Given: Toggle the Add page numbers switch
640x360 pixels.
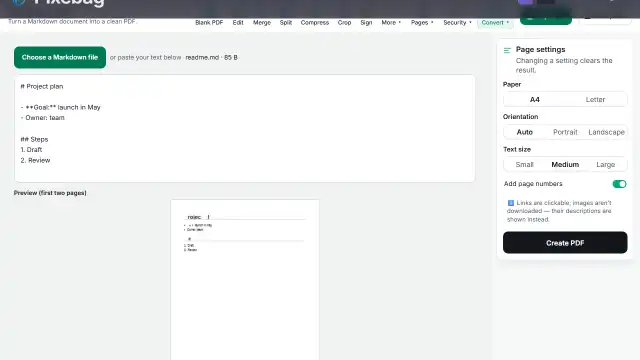Looking at the screenshot, I should click(619, 184).
